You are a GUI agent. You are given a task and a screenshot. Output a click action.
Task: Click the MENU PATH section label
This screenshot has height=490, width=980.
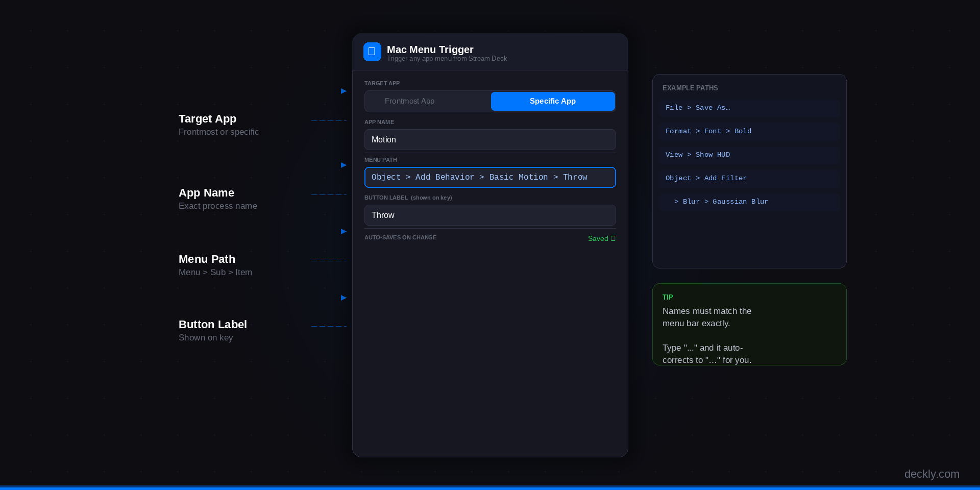pyautogui.click(x=381, y=160)
